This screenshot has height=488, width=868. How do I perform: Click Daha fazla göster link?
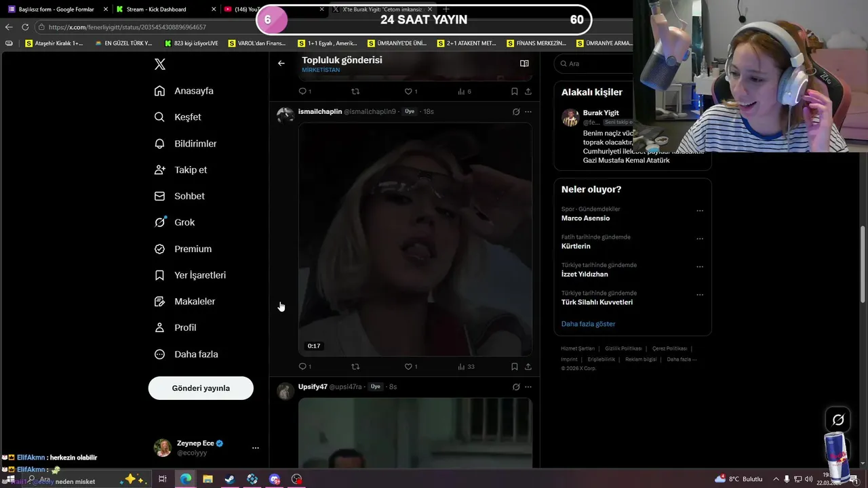588,324
